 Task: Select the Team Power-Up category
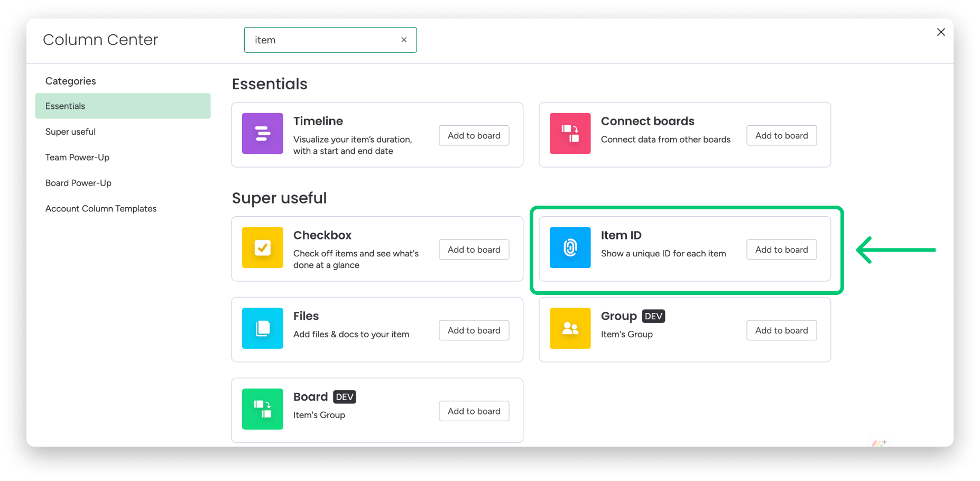point(77,157)
